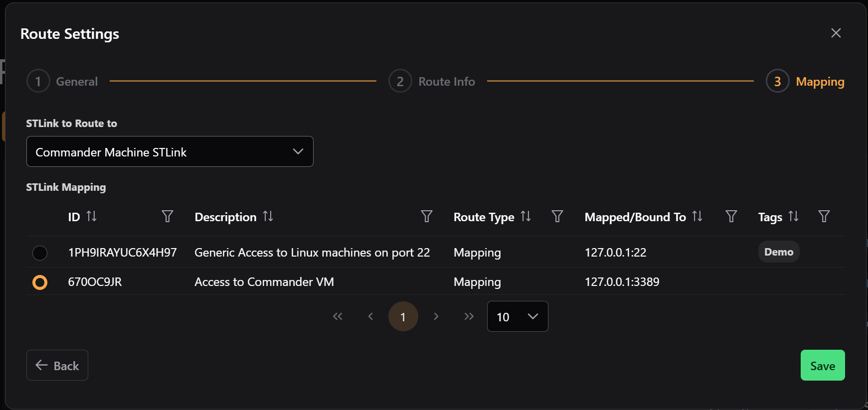This screenshot has width=868, height=410.
Task: Open the Tags column filter
Action: pos(824,216)
